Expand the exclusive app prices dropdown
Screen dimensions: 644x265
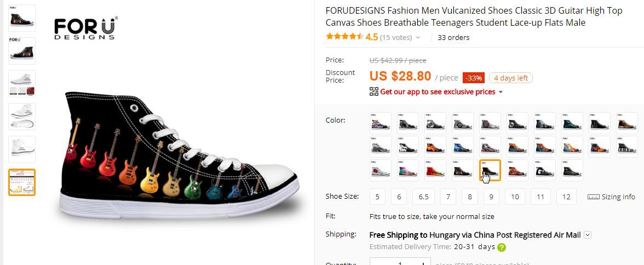[x=501, y=92]
